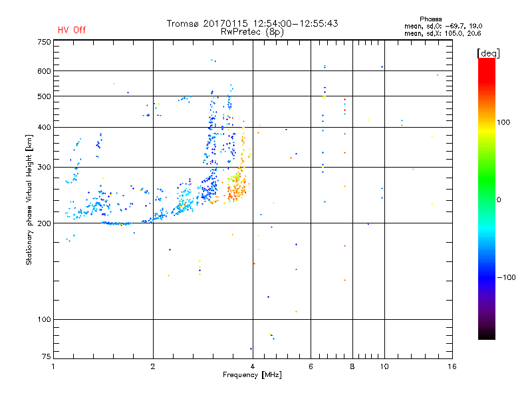Click the x-axis tick label "8"
532x399 pixels.
(352, 366)
